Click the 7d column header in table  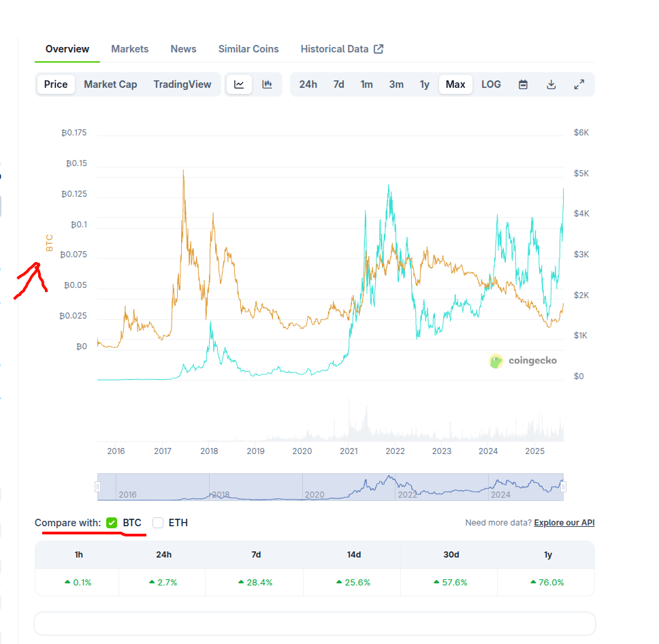pyautogui.click(x=256, y=555)
